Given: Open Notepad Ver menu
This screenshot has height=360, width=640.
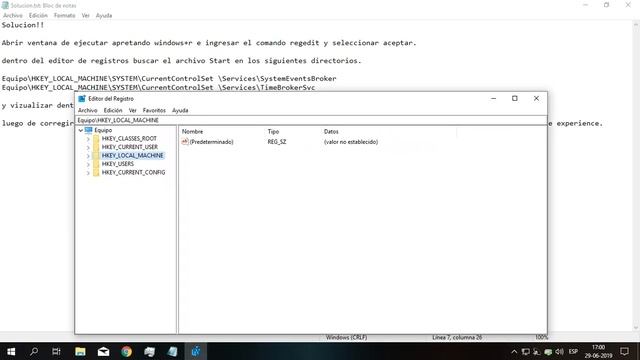Looking at the screenshot, I should 85,16.
